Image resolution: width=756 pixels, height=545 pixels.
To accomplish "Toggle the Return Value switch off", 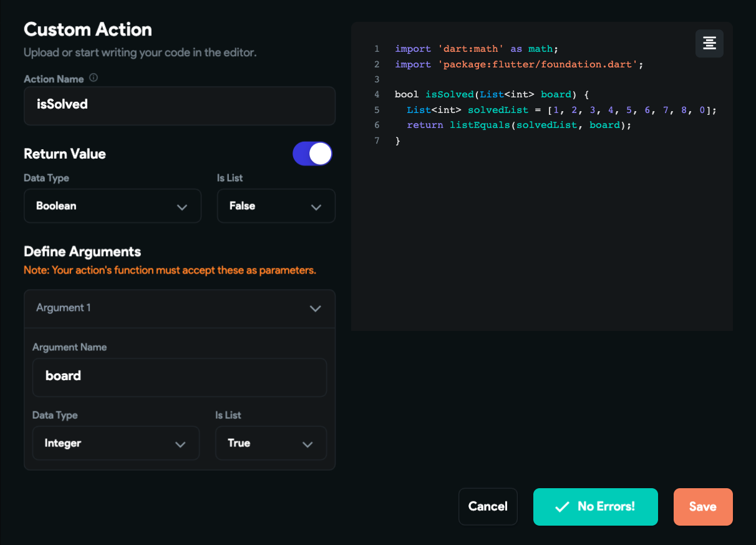I will pos(313,154).
